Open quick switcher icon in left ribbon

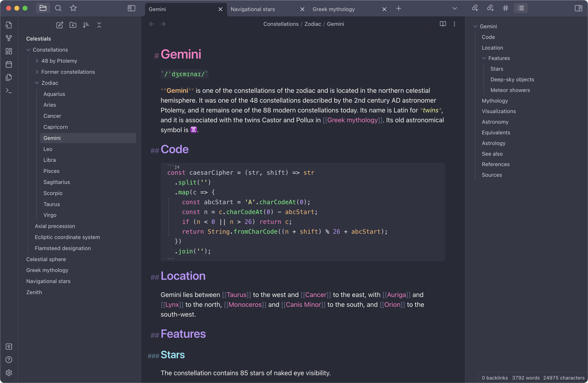tap(9, 25)
